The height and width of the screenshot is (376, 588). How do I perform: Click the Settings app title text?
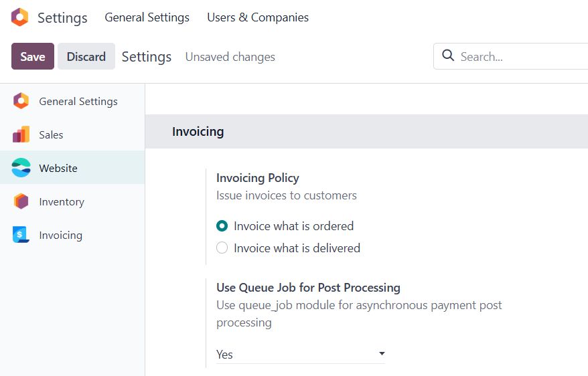click(x=62, y=18)
